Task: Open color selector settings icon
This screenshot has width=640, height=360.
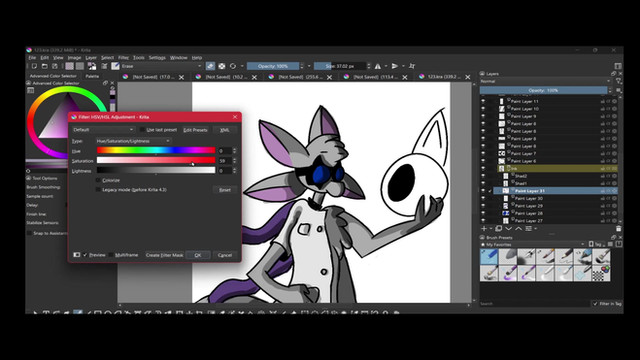Action: pyautogui.click(x=31, y=90)
